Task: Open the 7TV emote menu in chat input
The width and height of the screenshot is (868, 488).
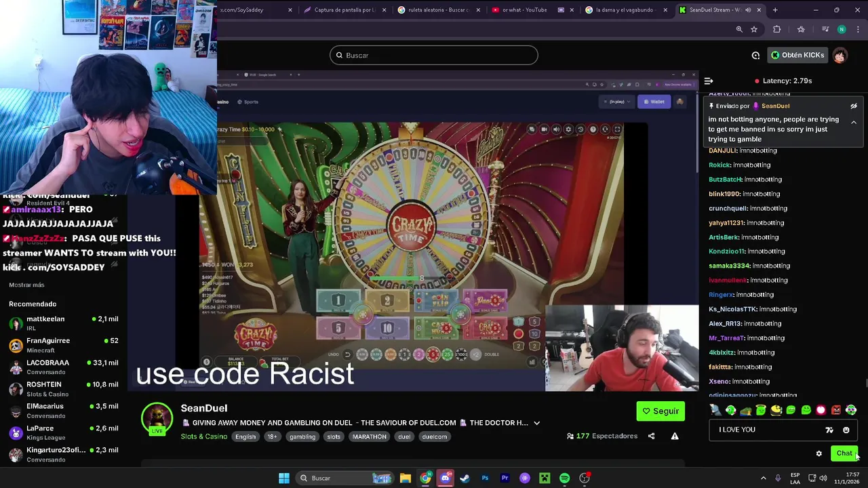Action: pyautogui.click(x=829, y=430)
